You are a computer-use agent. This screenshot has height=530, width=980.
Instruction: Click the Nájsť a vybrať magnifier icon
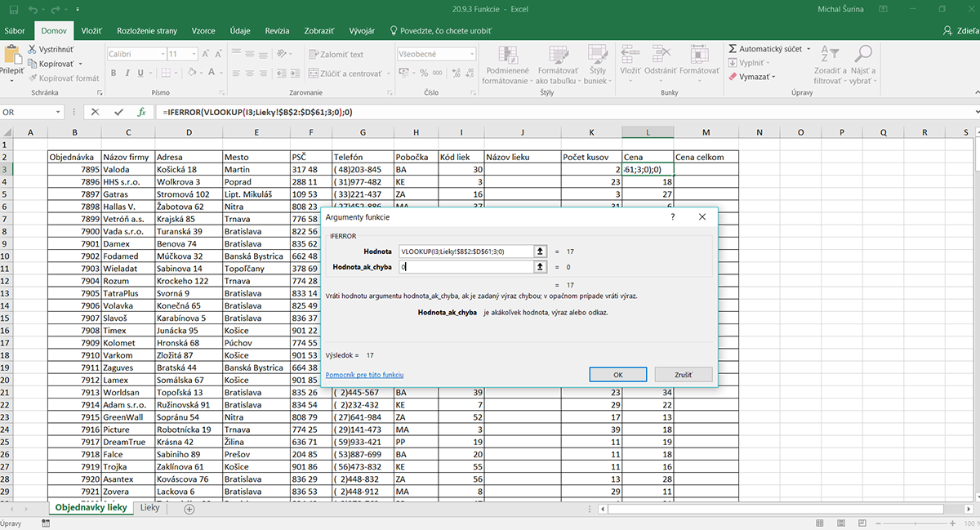point(862,54)
